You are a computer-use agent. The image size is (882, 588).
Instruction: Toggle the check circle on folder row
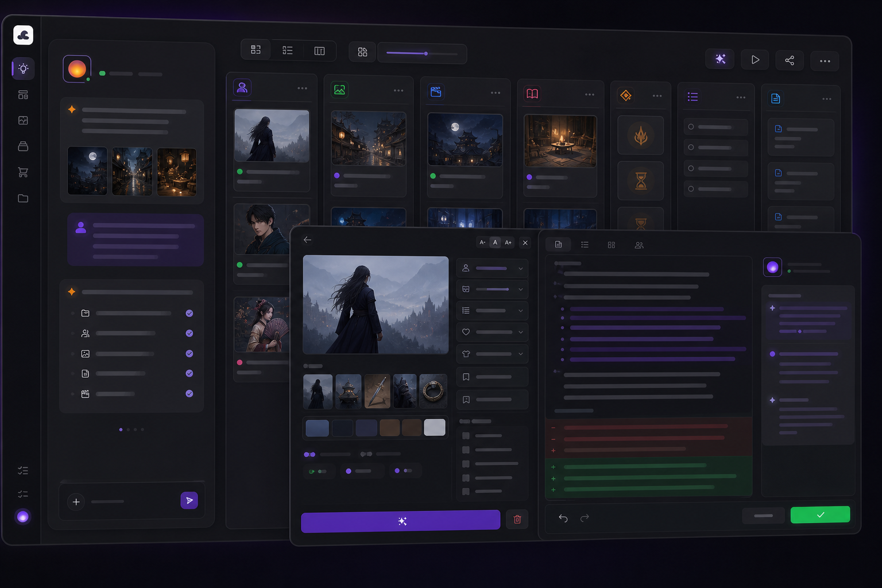[x=189, y=314]
